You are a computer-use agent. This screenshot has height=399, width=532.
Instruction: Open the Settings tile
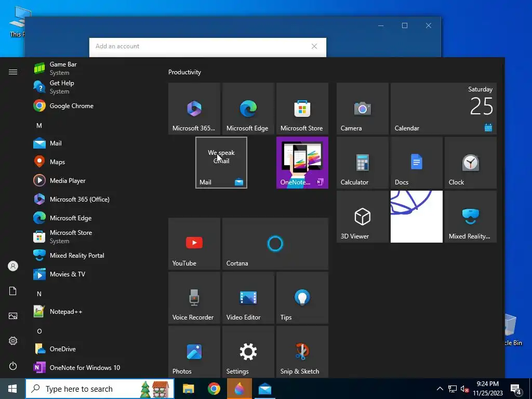point(248,352)
